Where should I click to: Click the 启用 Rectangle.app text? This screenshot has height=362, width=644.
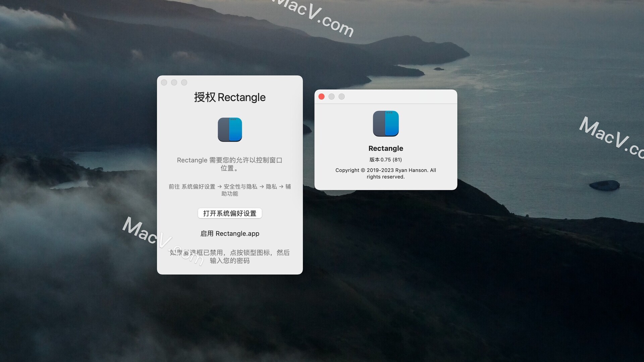[230, 234]
